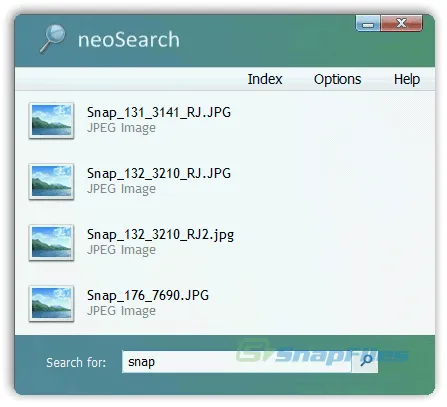
Task: Click file name Snap_131_3141_RJ.JPG
Action: [159, 113]
